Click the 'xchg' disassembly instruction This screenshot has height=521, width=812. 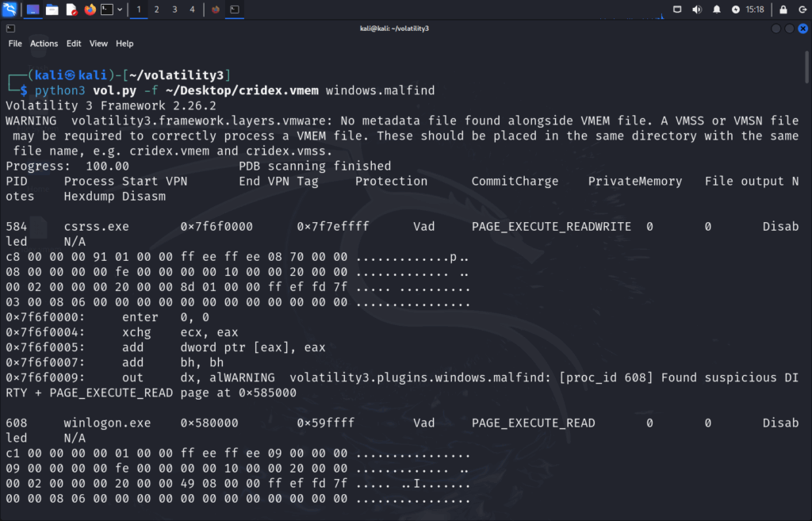click(136, 332)
